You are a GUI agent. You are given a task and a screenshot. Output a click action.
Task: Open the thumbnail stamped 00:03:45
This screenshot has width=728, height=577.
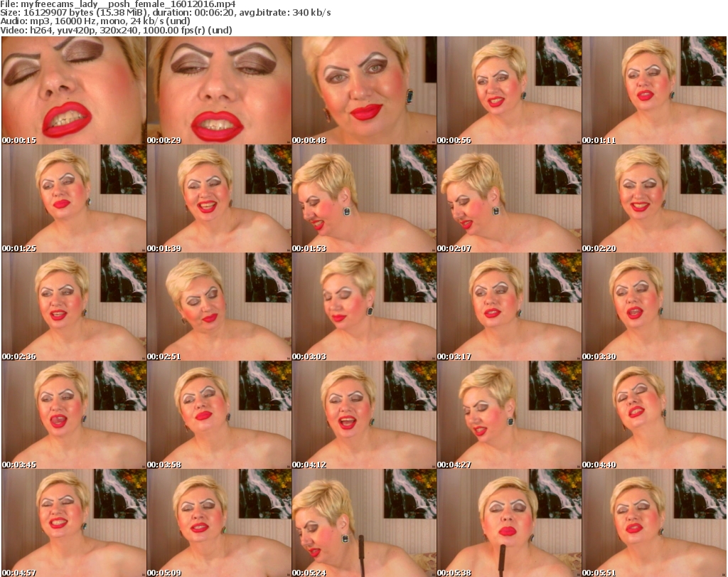74,415
